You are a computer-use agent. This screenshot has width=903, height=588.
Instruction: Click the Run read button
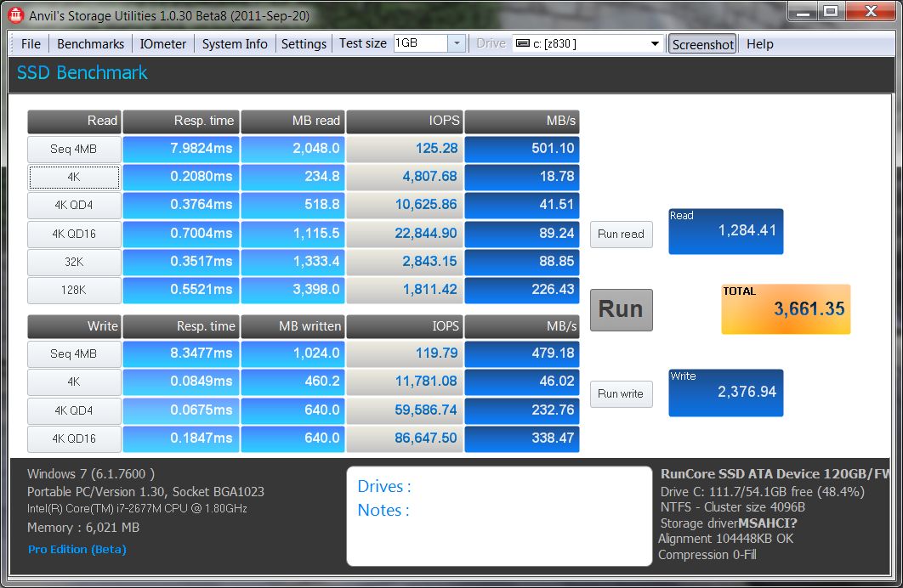point(621,235)
